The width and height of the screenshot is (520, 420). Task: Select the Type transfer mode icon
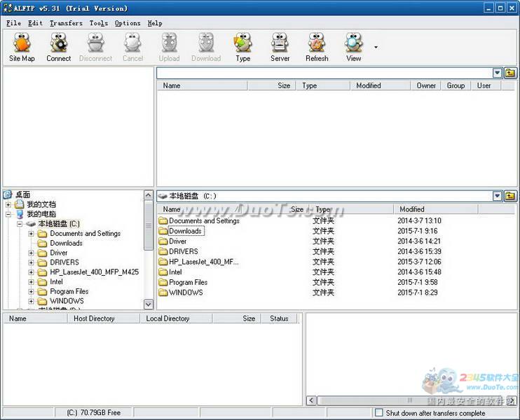tap(242, 47)
